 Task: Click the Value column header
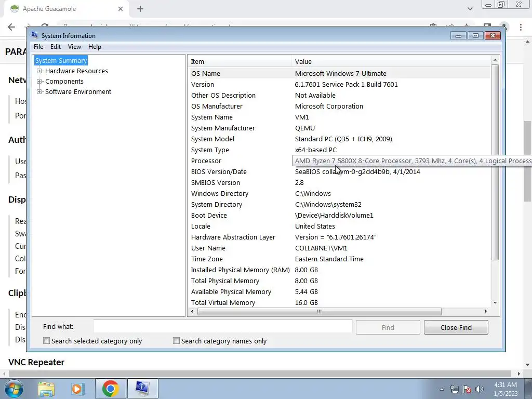coord(391,61)
